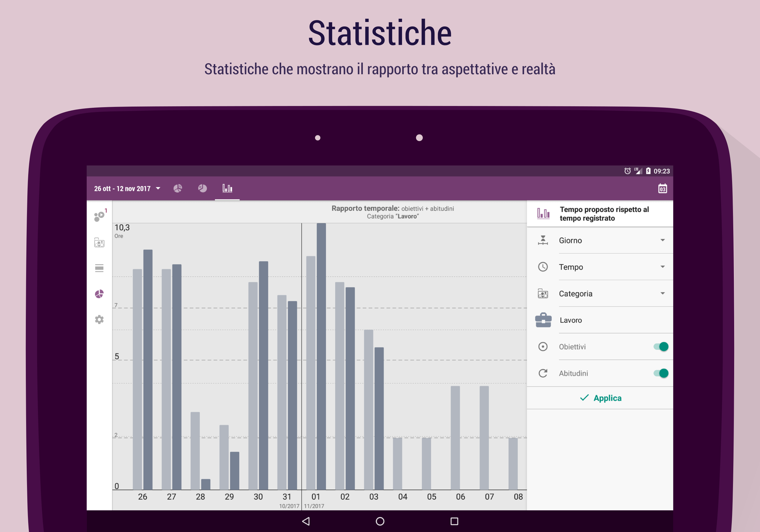The height and width of the screenshot is (532, 760).
Task: Switch to the multi-slice pie chart tab
Action: pos(178,189)
